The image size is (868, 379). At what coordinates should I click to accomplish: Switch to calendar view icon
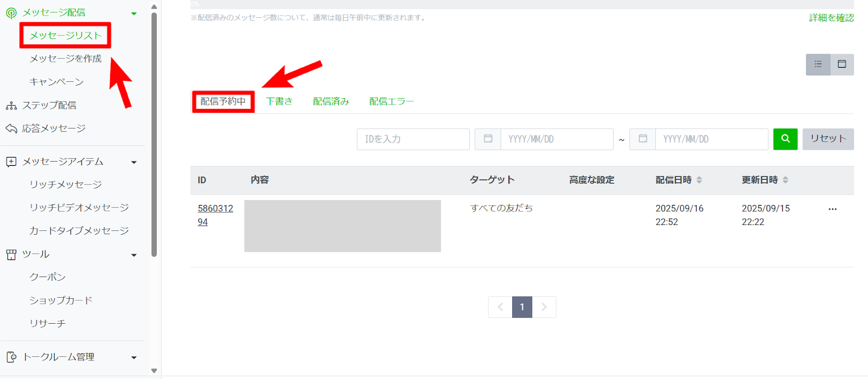coord(842,64)
